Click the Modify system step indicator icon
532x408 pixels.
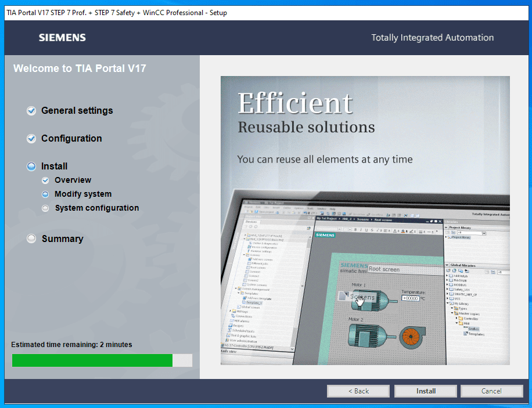[x=45, y=194]
